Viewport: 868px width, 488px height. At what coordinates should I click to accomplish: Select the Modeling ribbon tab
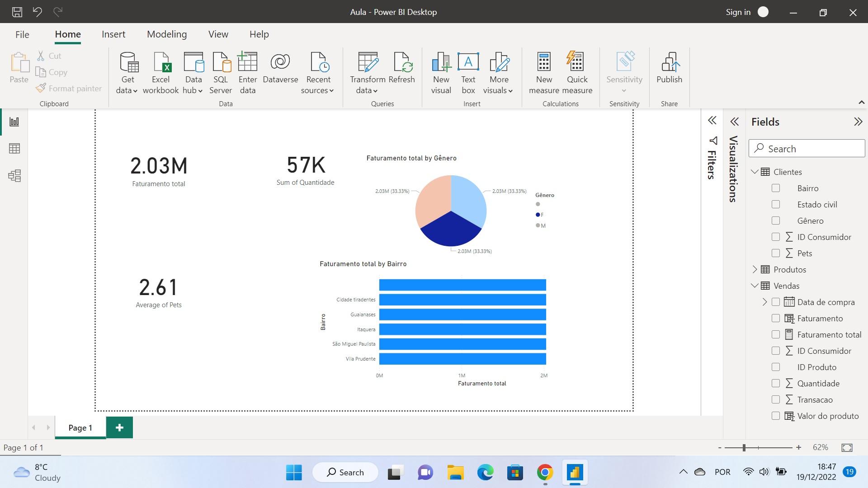[x=167, y=34]
